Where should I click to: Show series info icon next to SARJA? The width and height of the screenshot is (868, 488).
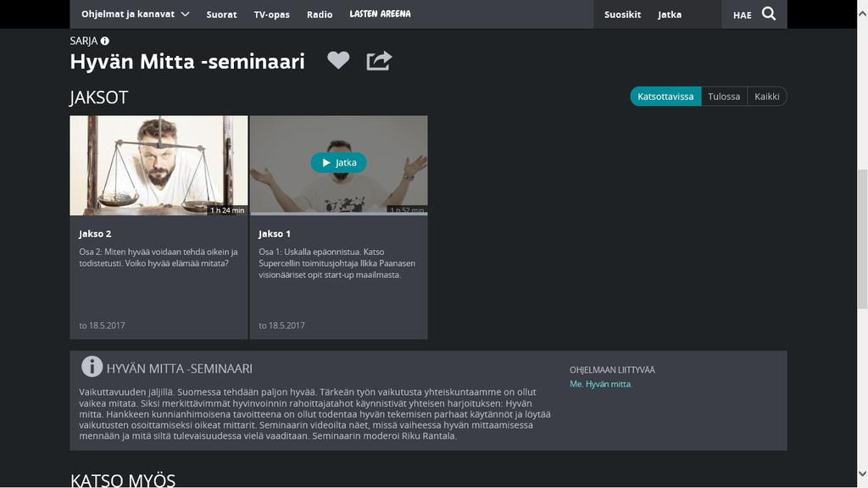104,41
